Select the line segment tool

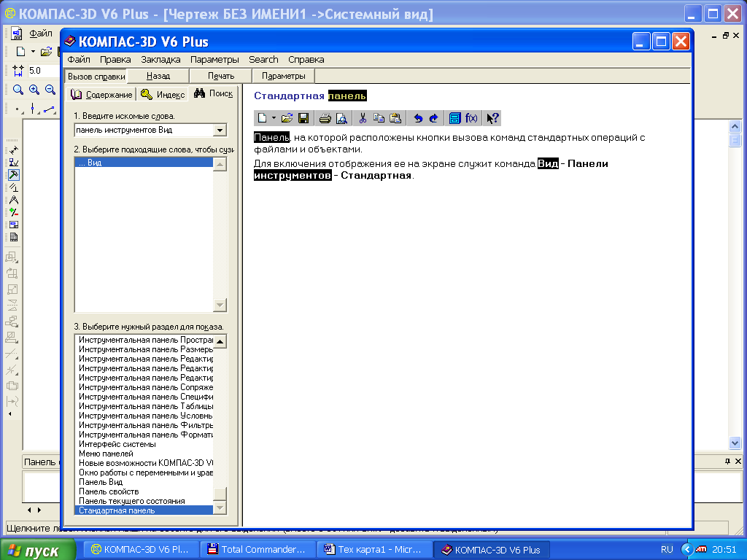(x=49, y=109)
